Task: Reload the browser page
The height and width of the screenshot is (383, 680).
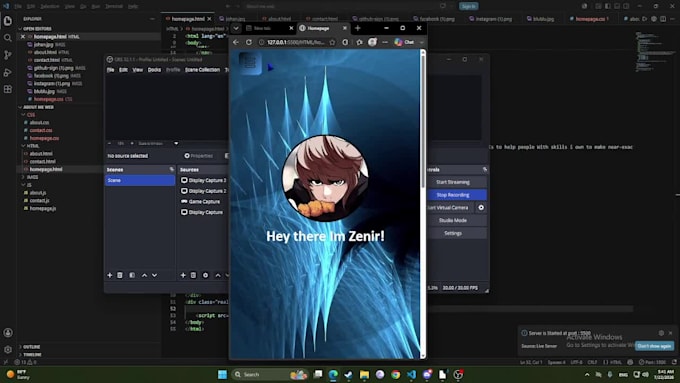Action: pos(248,42)
